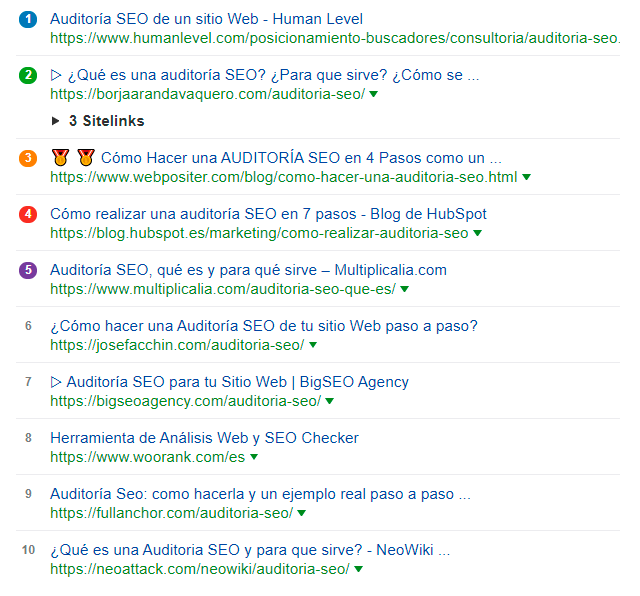This screenshot has width=640, height=596.
Task: Click the neoattack.com/neowiki URL
Action: point(200,569)
